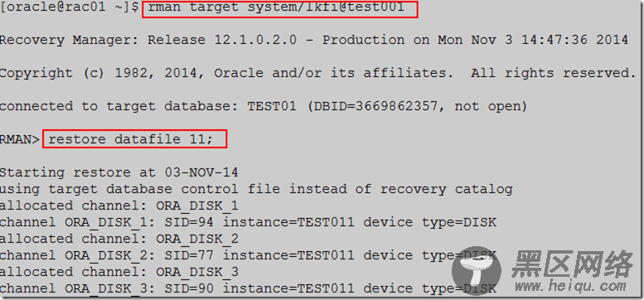The width and height of the screenshot is (644, 300).
Task: Click the allocated channel: ORA_DISK_1 line
Action: click(119, 206)
